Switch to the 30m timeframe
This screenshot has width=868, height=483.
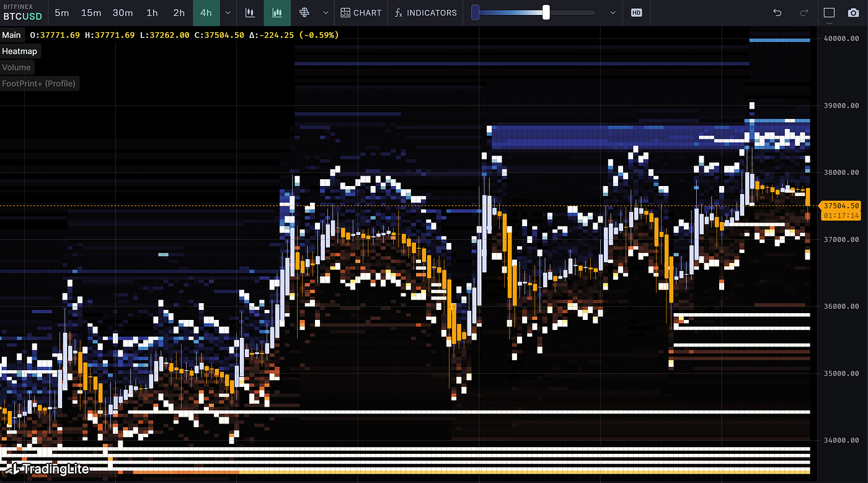point(123,12)
